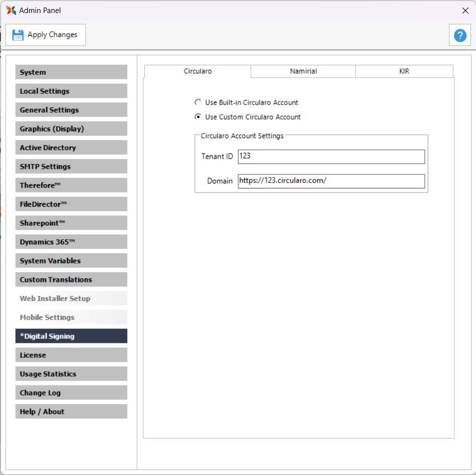Image resolution: width=476 pixels, height=475 pixels.
Task: Open Active Directory settings
Action: (x=71, y=147)
